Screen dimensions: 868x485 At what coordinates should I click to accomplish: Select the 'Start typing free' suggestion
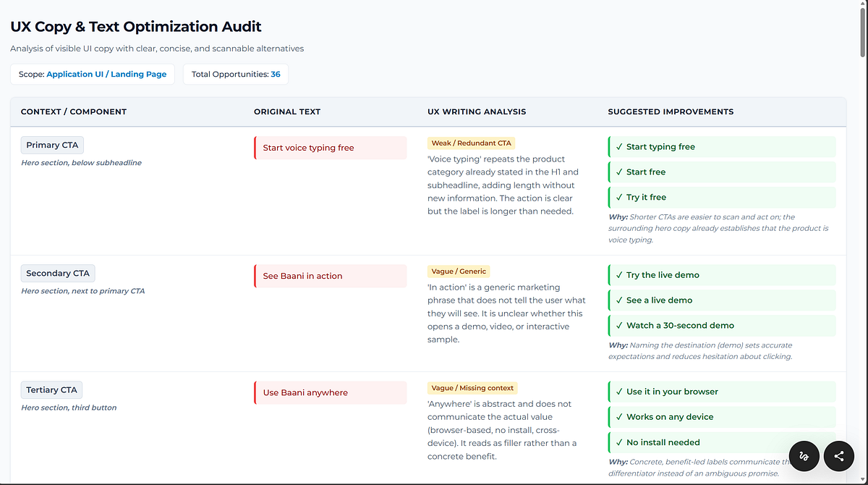pos(722,146)
